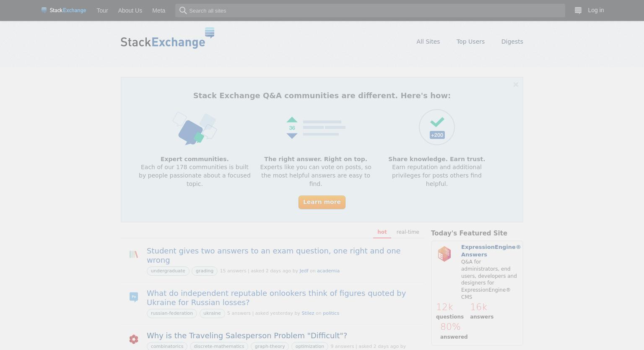644x350 pixels.
Task: Click "15 answers | asked 2 days ago" text
Action: point(255,271)
